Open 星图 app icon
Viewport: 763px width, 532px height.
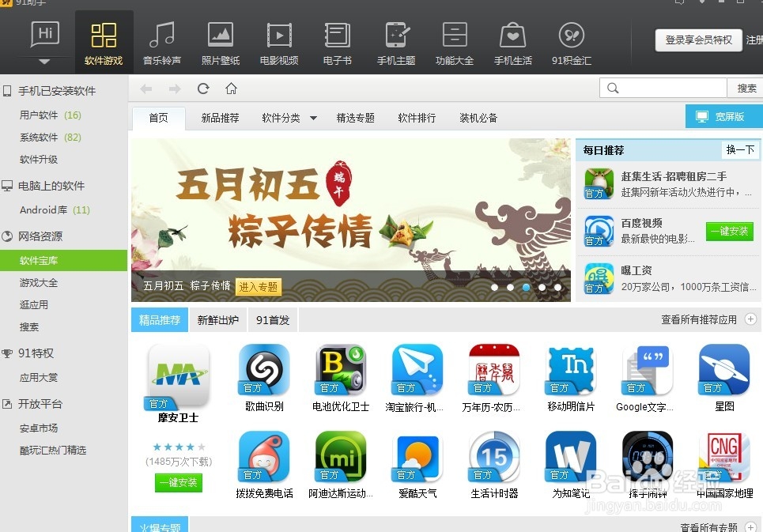tap(724, 369)
